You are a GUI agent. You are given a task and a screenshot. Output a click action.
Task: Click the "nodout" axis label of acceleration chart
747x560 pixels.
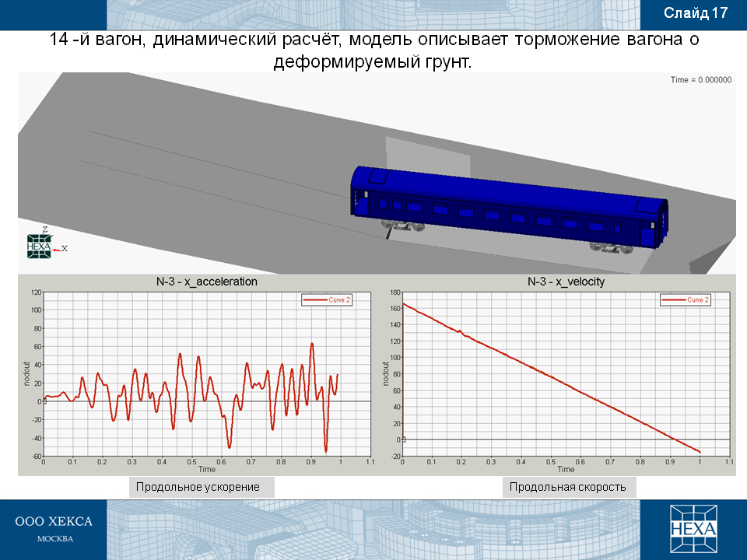click(26, 373)
